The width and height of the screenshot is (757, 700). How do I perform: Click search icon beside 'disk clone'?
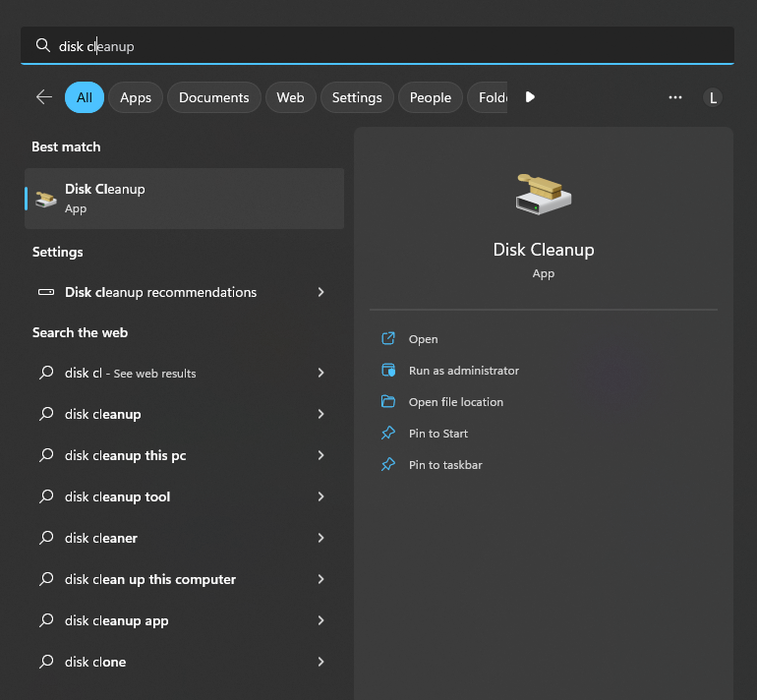[46, 662]
